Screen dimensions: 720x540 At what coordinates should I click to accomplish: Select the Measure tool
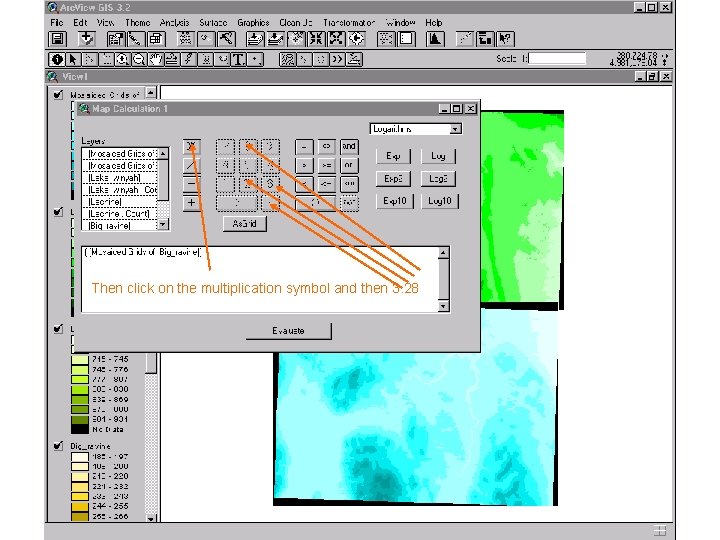172,59
